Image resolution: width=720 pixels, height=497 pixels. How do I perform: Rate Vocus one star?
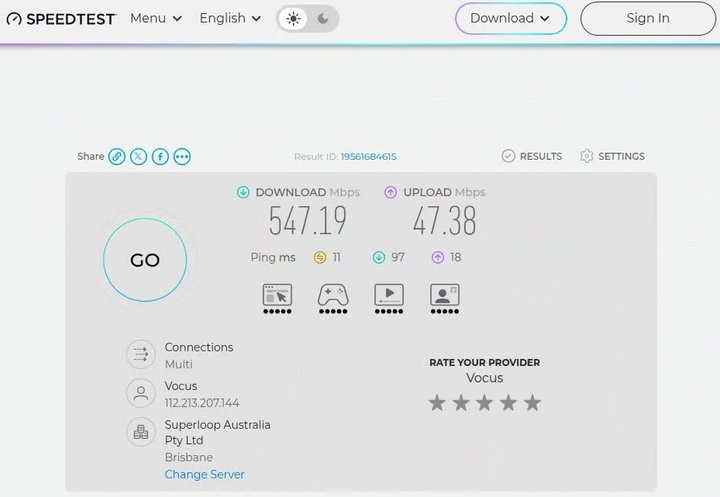437,403
